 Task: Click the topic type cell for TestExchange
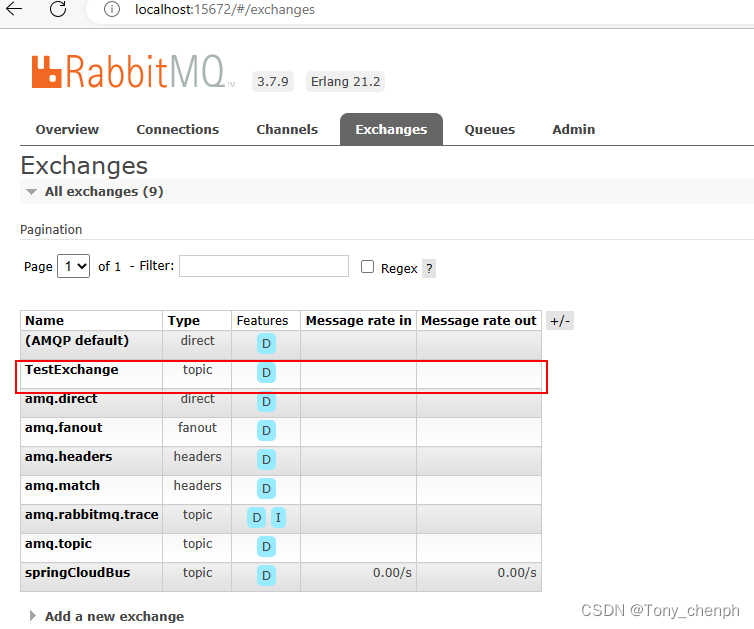pyautogui.click(x=197, y=369)
